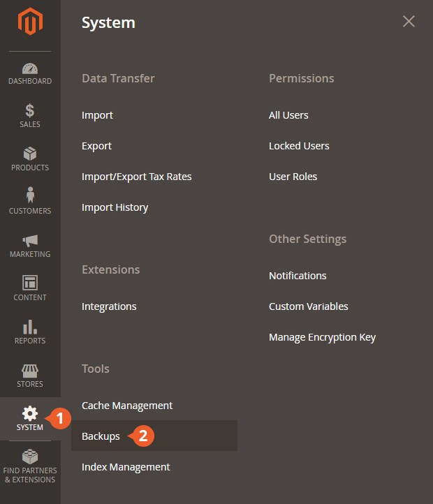Open Notifications under Other Settings
This screenshot has width=433, height=504.
point(298,276)
